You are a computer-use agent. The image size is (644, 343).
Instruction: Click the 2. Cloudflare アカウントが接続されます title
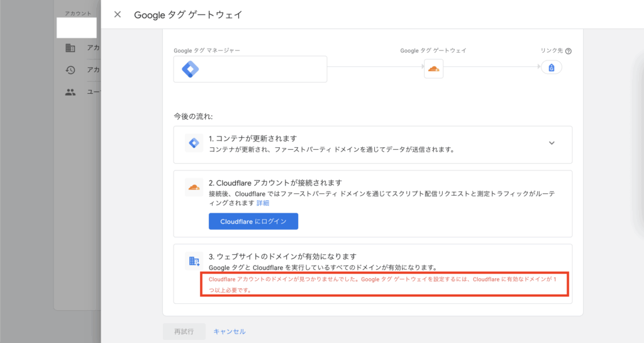coord(275,183)
